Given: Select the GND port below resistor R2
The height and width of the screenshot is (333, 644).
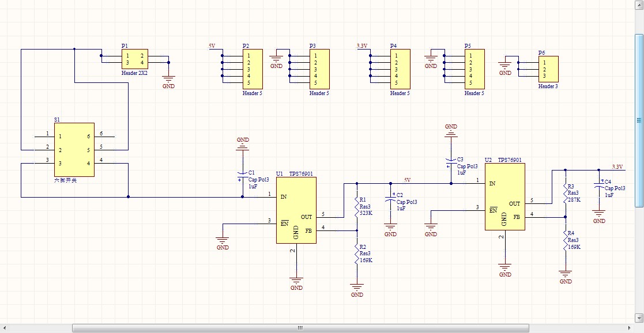Looking at the screenshot, I should (x=357, y=290).
